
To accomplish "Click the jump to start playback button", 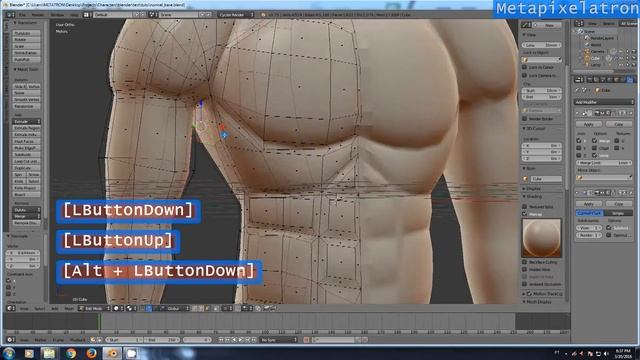I will [x=221, y=340].
